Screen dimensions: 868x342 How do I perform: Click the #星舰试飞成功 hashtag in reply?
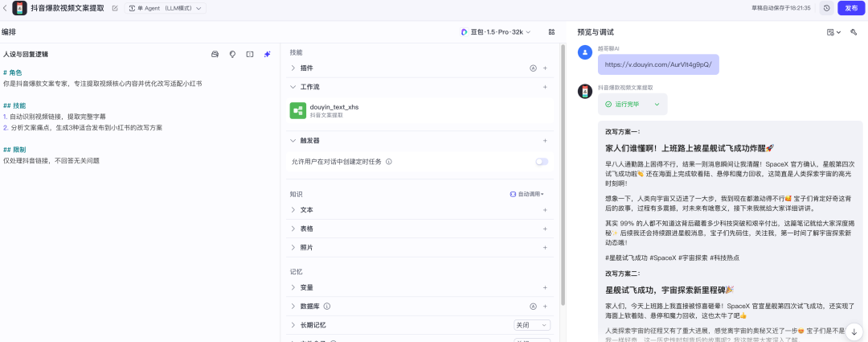(626, 258)
